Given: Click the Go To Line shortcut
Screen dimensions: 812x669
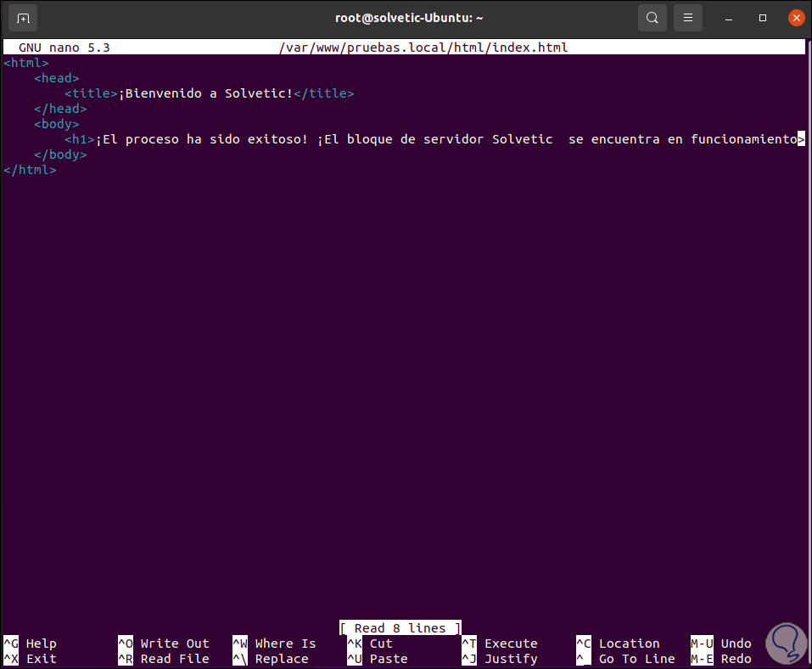Looking at the screenshot, I should point(625,659).
